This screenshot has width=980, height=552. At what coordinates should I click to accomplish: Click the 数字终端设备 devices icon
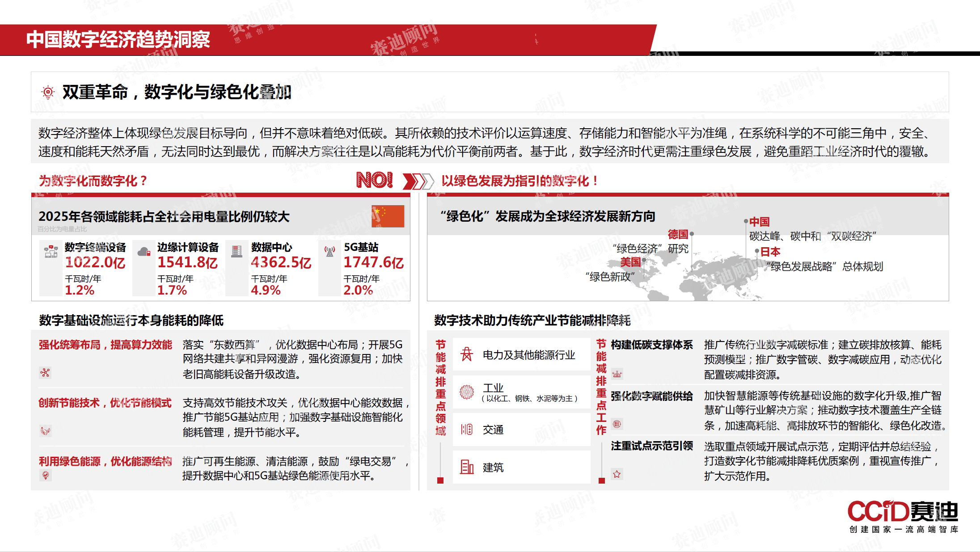[51, 251]
